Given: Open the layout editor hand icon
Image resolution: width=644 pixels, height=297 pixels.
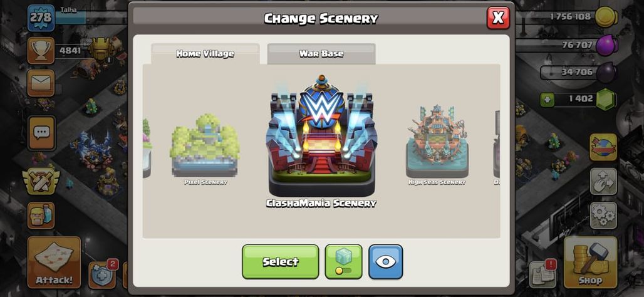Looking at the screenshot, I should pyautogui.click(x=603, y=181).
